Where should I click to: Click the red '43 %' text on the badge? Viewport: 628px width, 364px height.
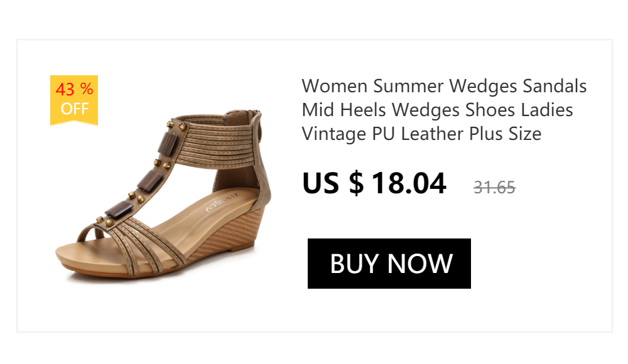click(74, 89)
